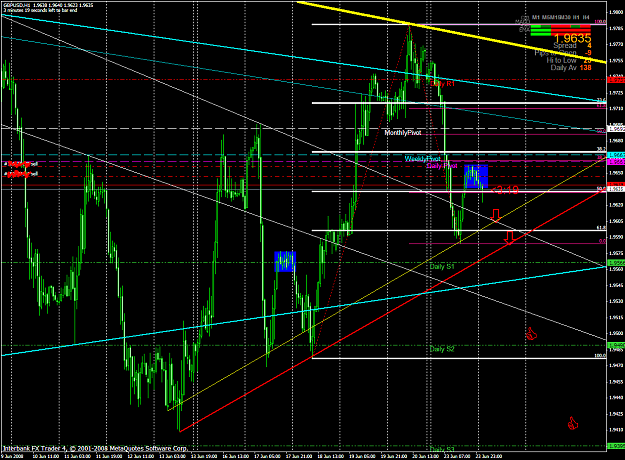Click the M1 timeframe header in signal panel
Viewport: 625px width, 460px height.
[x=536, y=17]
